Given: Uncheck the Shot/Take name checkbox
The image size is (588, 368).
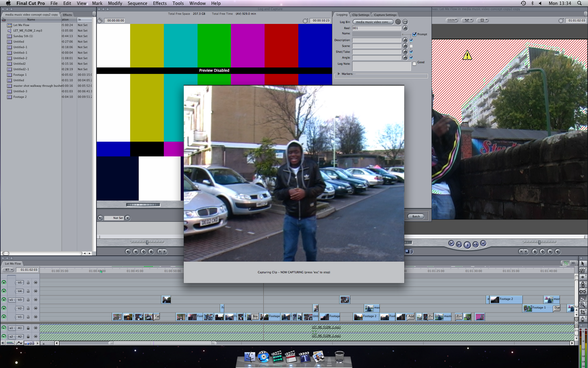Looking at the screenshot, I should tap(411, 52).
